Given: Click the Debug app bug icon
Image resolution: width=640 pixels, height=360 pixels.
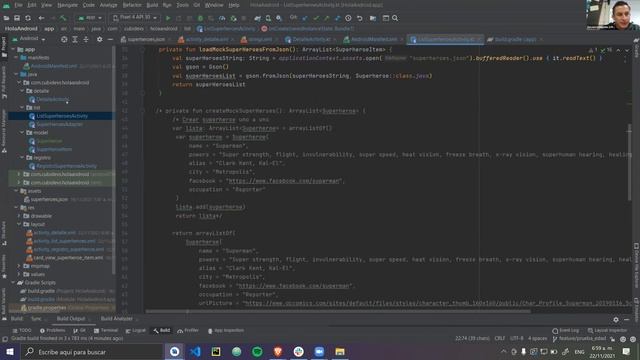Looking at the screenshot, I should click(x=200, y=18).
